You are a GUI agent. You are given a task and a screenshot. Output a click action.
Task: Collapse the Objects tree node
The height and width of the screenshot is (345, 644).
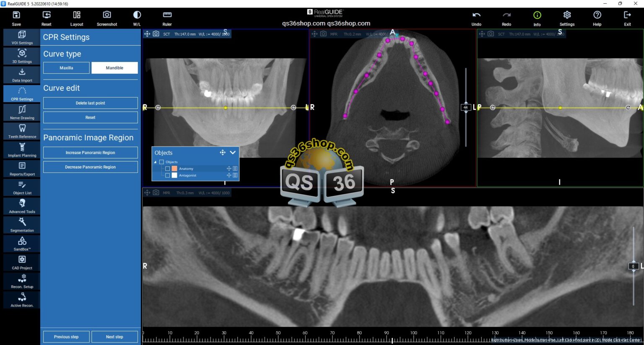click(x=155, y=162)
